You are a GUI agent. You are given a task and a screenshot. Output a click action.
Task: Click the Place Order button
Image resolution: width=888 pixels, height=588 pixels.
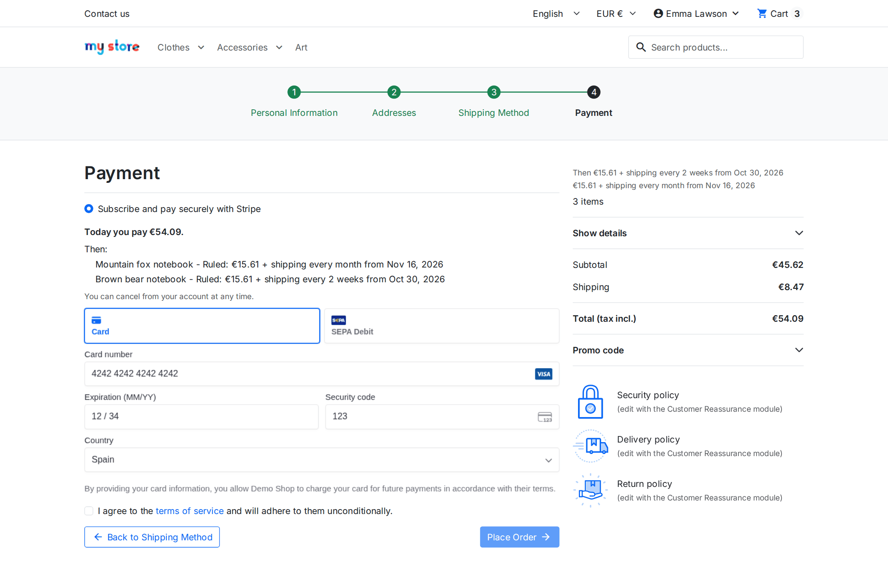pos(520,537)
